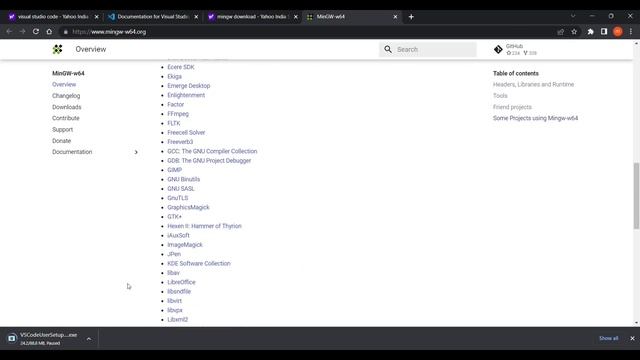Click the share page icon
The height and width of the screenshot is (360, 640).
pyautogui.click(x=560, y=32)
